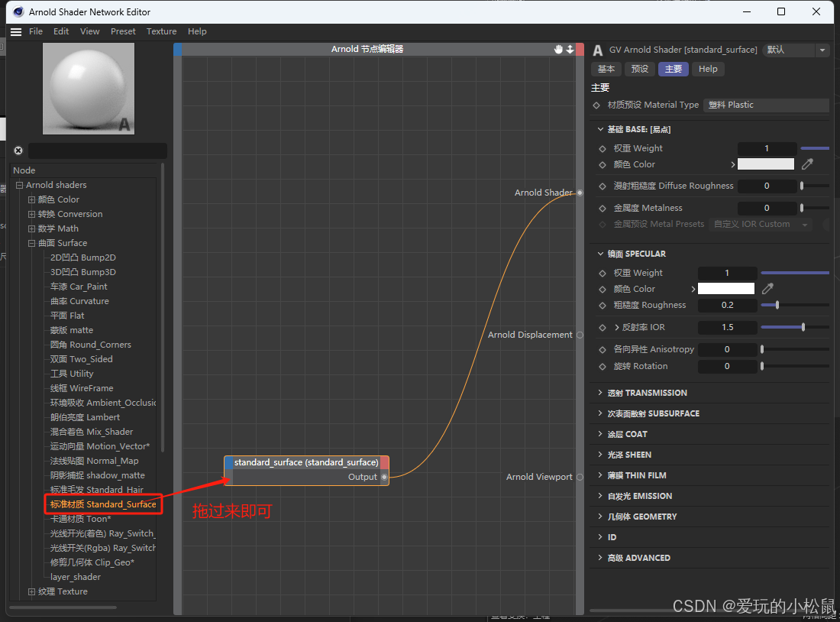The image size is (840, 622).
Task: Open the File menu
Action: 36,31
